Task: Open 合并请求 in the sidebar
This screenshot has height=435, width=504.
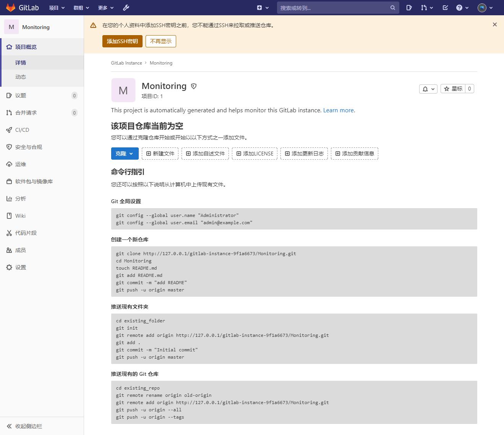Action: (42, 113)
